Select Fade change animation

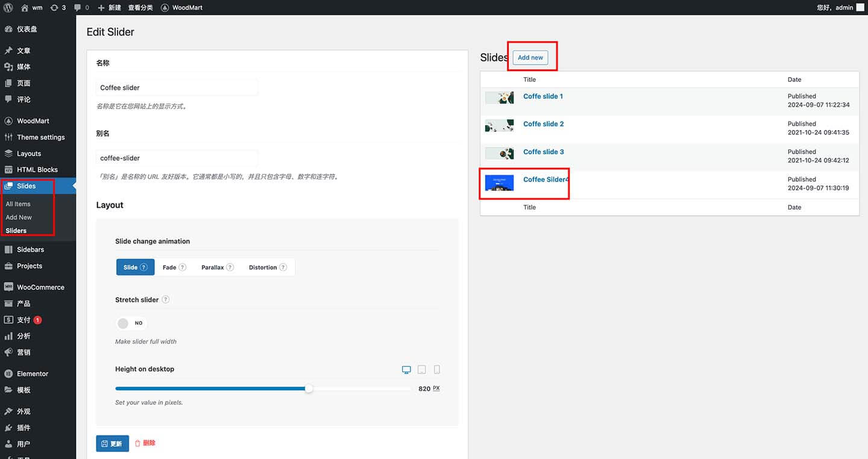click(x=174, y=267)
